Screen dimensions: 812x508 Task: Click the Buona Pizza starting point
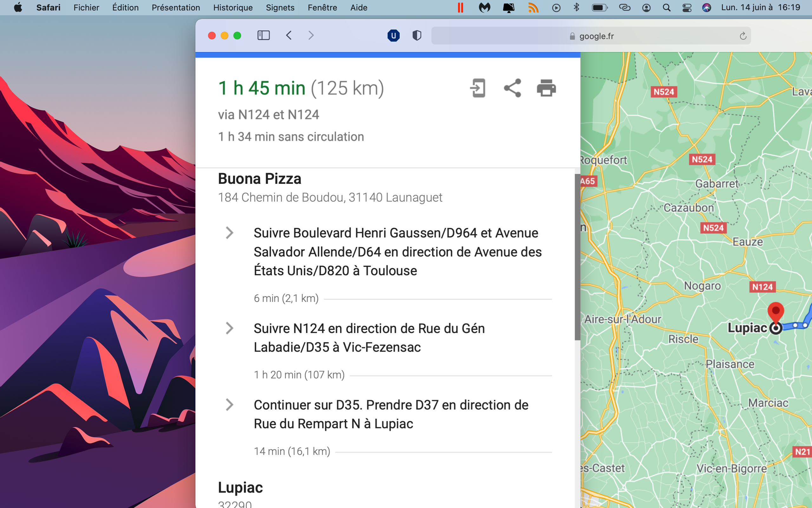(x=260, y=179)
